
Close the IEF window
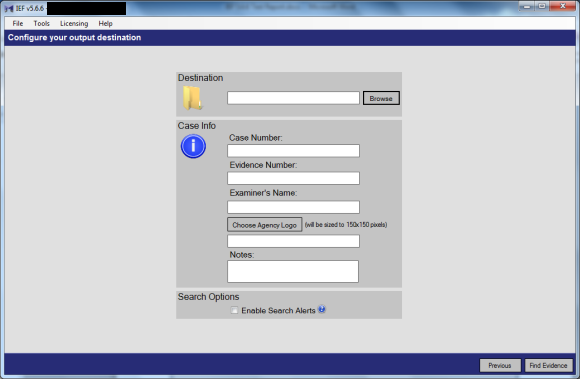562,6
